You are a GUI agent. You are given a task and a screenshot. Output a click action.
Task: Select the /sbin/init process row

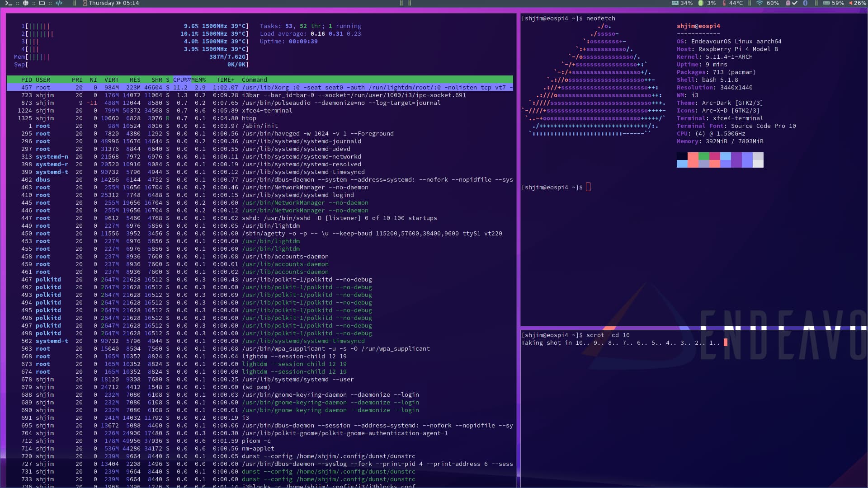pyautogui.click(x=260, y=126)
